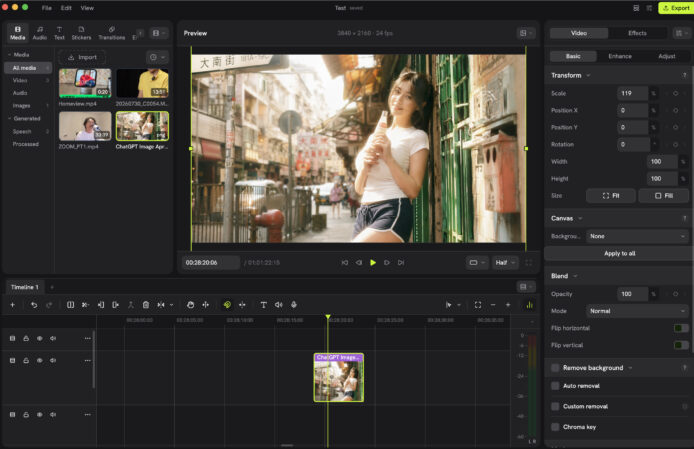Open Transform help question mark

684,76
